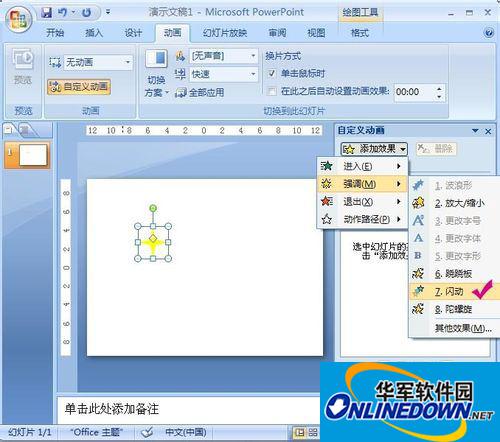Screen dimensions: 500x442
Task: Switch to the slides thumbnail pane tab
Action: coord(10,130)
